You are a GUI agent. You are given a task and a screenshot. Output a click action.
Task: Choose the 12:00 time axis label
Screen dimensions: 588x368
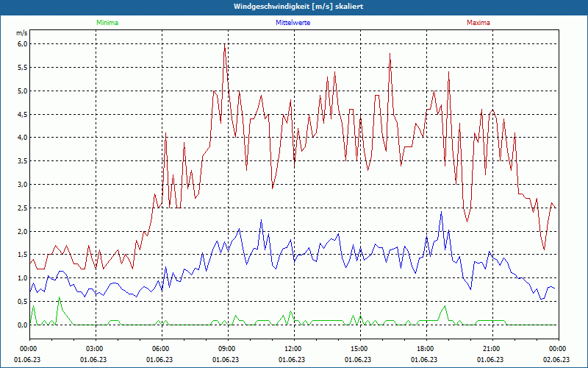[x=293, y=349]
